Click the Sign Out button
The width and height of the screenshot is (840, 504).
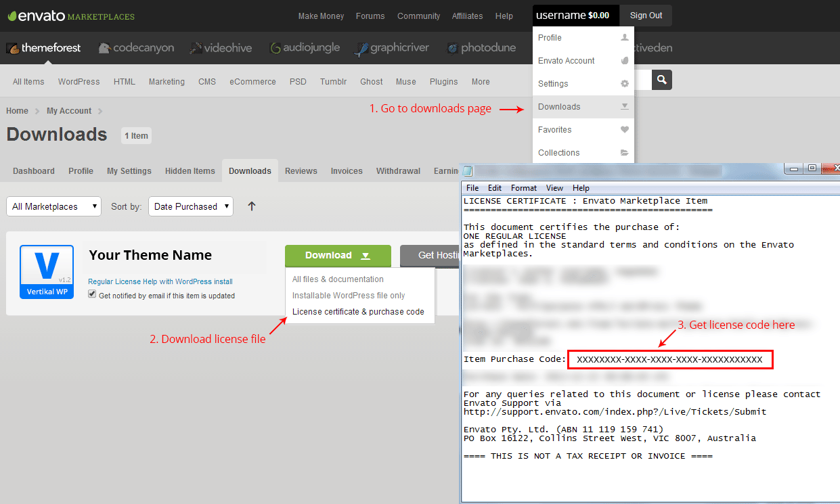tap(646, 16)
